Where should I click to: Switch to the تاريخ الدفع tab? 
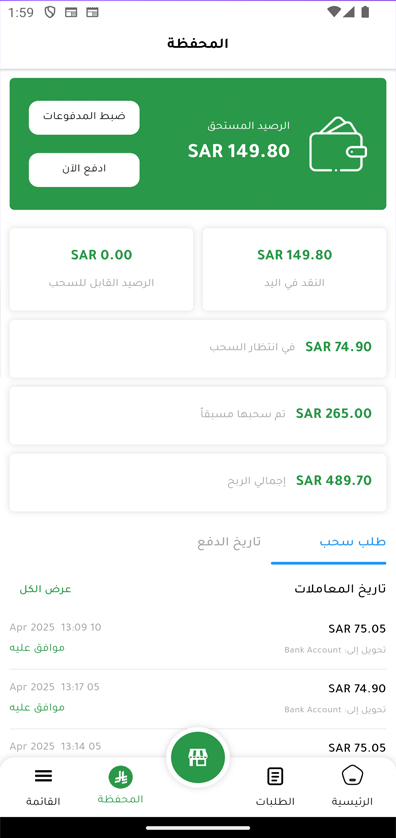click(x=229, y=541)
